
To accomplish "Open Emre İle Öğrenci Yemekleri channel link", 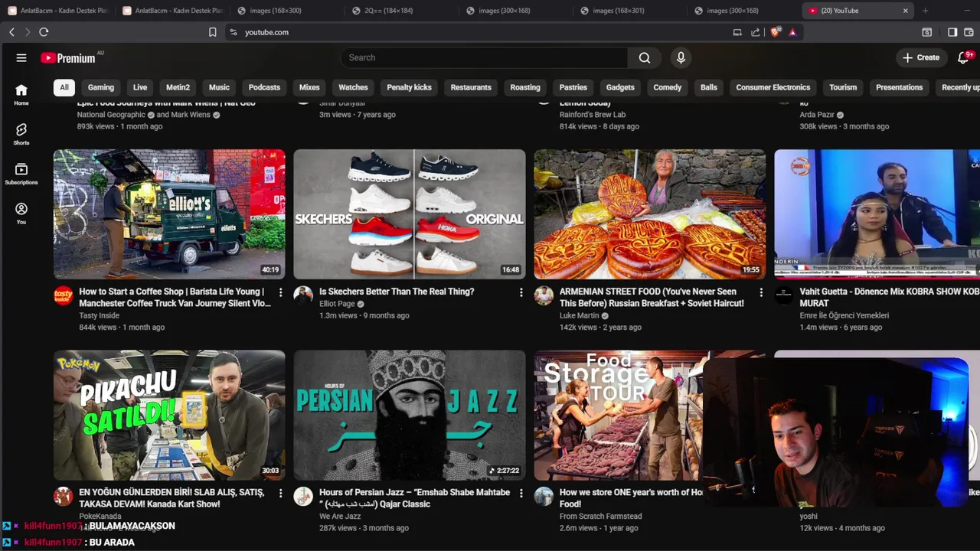I will 844,315.
